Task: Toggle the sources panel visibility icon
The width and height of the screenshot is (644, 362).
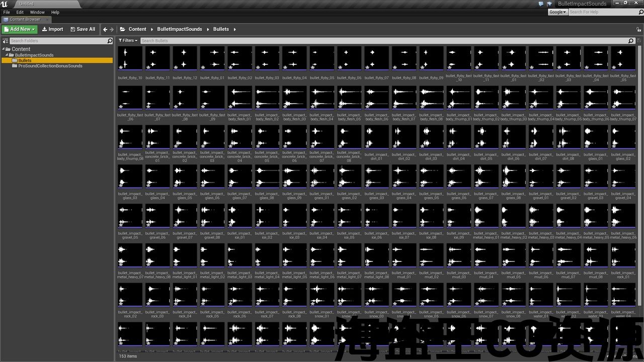Action: (x=6, y=41)
